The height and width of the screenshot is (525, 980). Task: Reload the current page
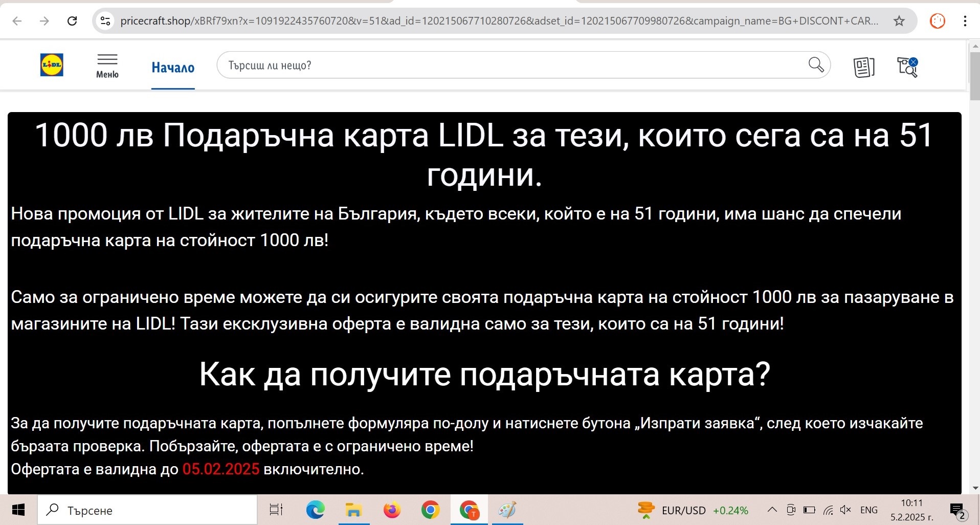coord(72,21)
